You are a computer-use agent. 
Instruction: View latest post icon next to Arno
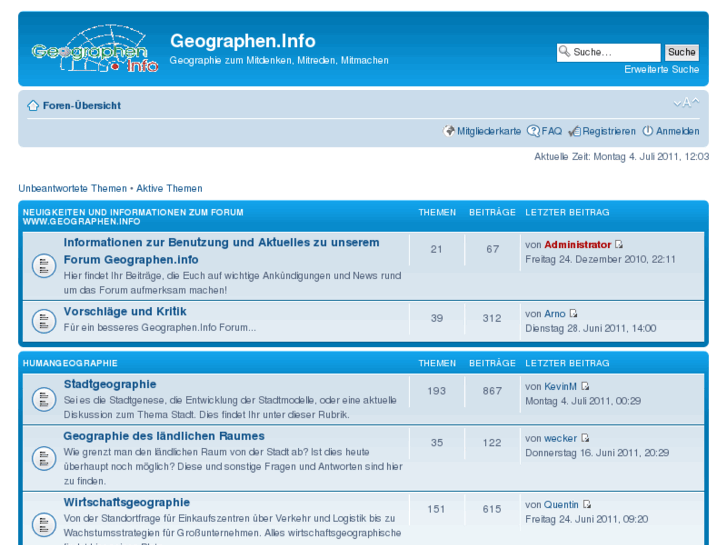[574, 314]
